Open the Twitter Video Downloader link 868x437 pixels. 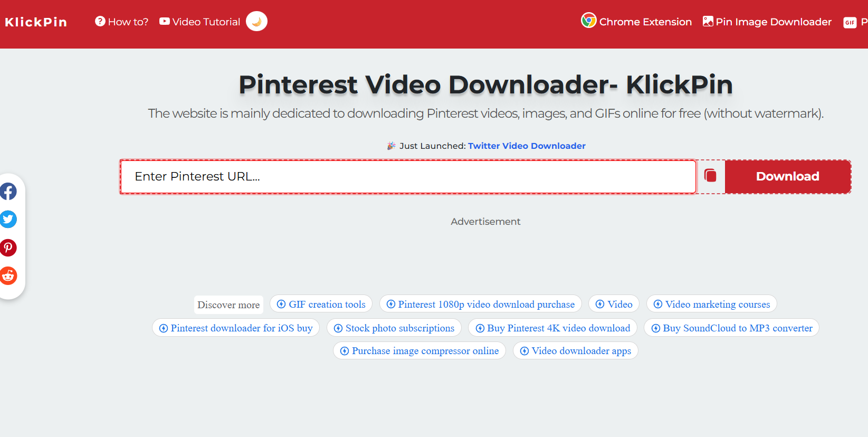point(526,146)
